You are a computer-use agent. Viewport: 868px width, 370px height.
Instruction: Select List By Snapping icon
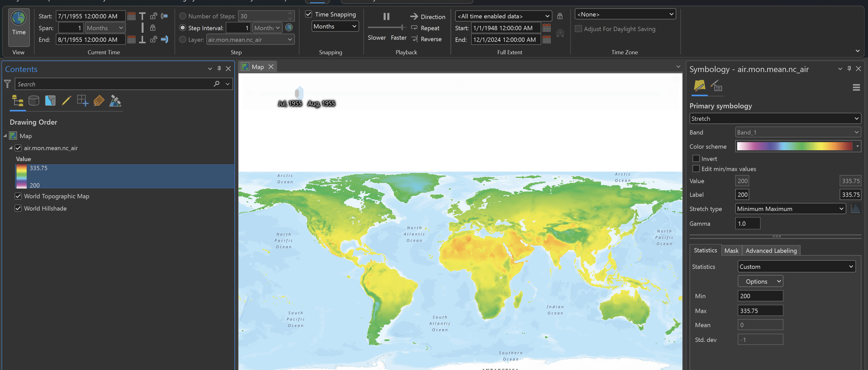[83, 101]
